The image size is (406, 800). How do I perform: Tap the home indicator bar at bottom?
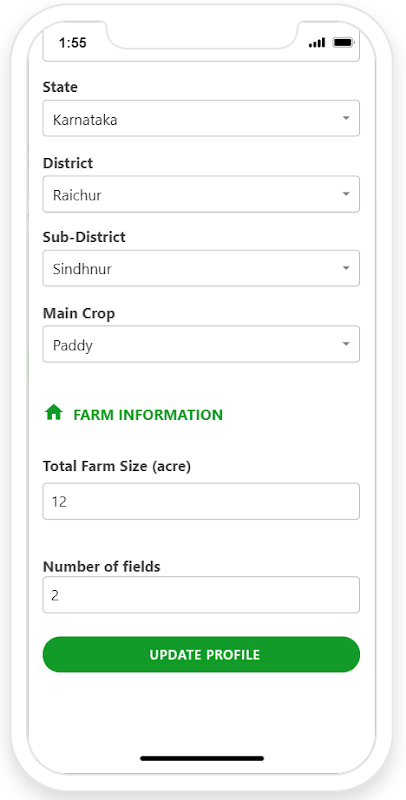202,759
